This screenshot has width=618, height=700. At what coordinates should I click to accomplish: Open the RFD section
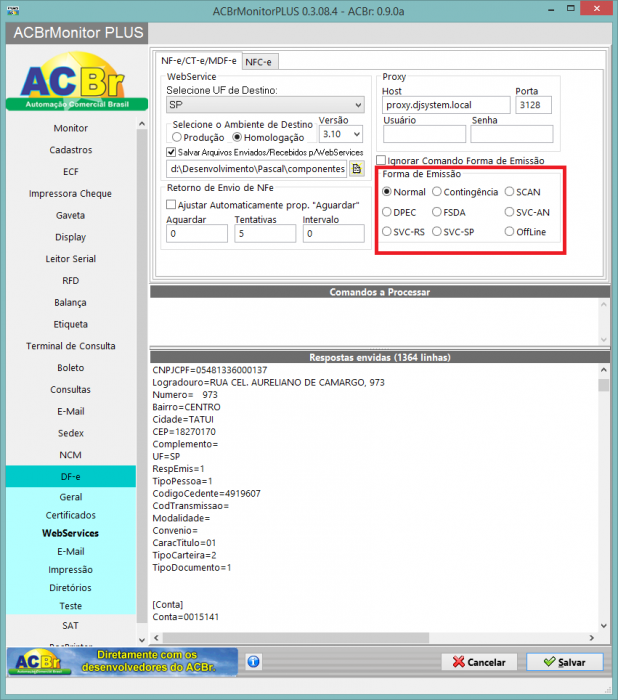pyautogui.click(x=71, y=281)
